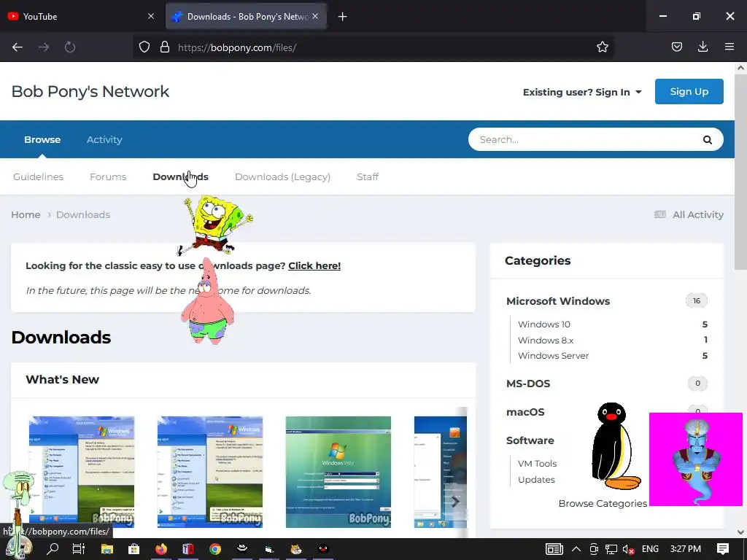
Task: Open the Bob Pony's Network title
Action: (90, 91)
